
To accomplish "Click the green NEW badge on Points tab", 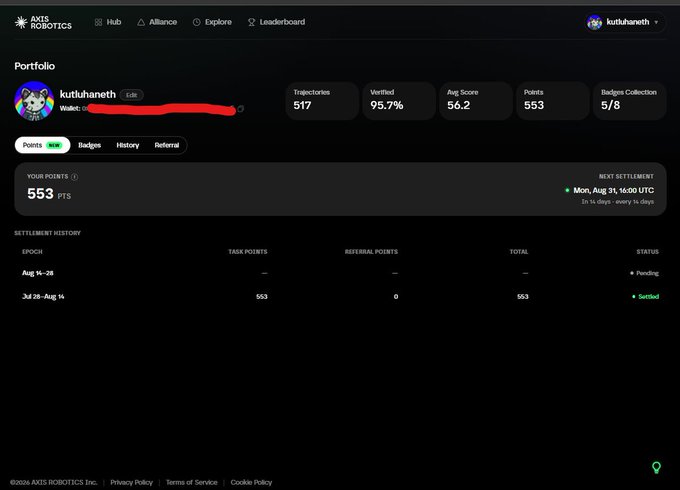I will tap(54, 145).
